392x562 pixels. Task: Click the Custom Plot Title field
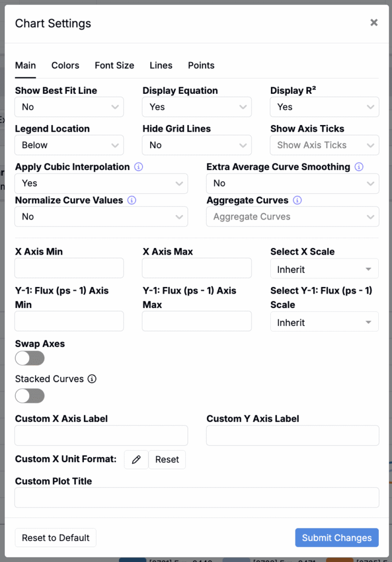[196, 498]
